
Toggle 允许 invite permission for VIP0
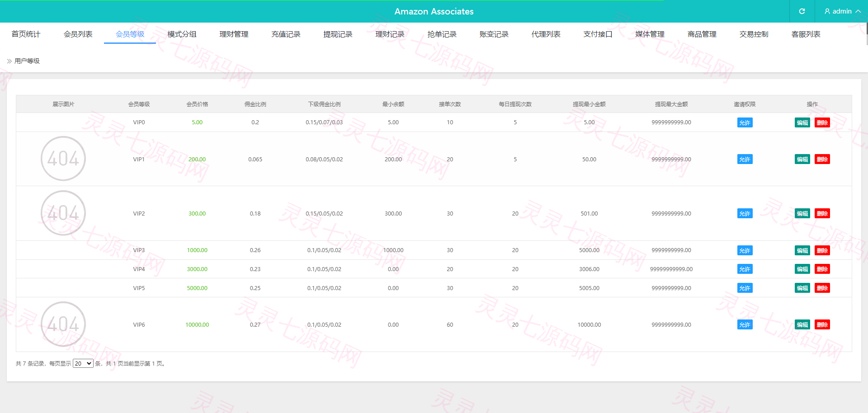click(745, 122)
